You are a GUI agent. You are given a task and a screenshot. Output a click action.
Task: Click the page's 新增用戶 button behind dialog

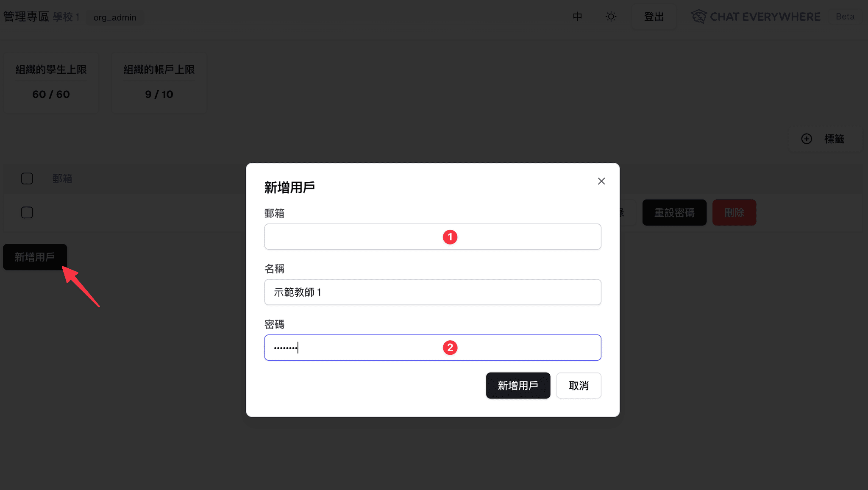click(35, 257)
